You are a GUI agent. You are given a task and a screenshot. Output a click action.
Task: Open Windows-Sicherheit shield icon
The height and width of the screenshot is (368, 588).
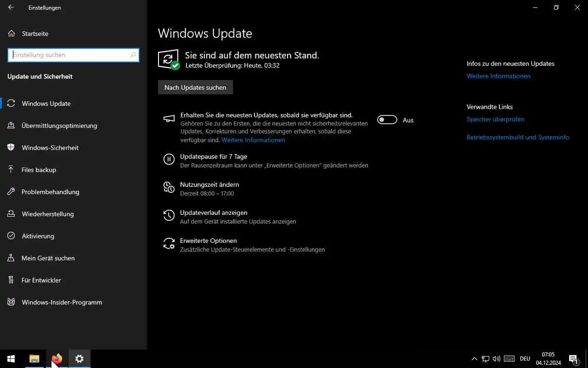[11, 148]
